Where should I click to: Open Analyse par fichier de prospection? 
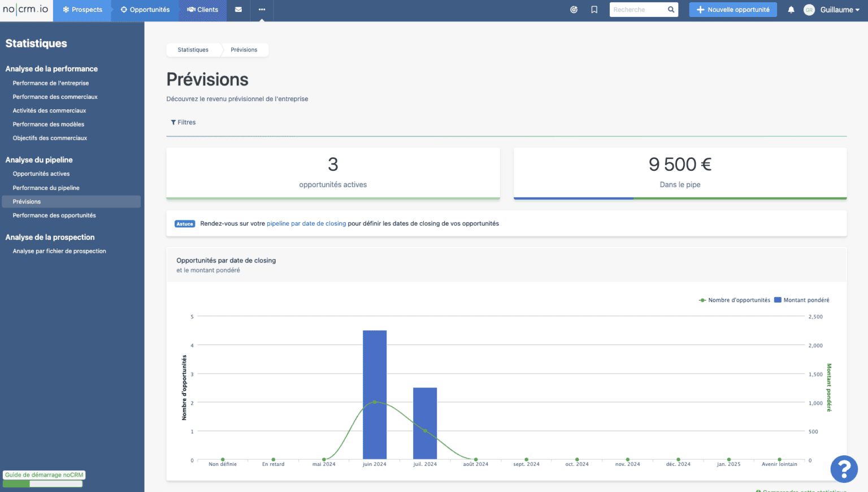tap(59, 251)
